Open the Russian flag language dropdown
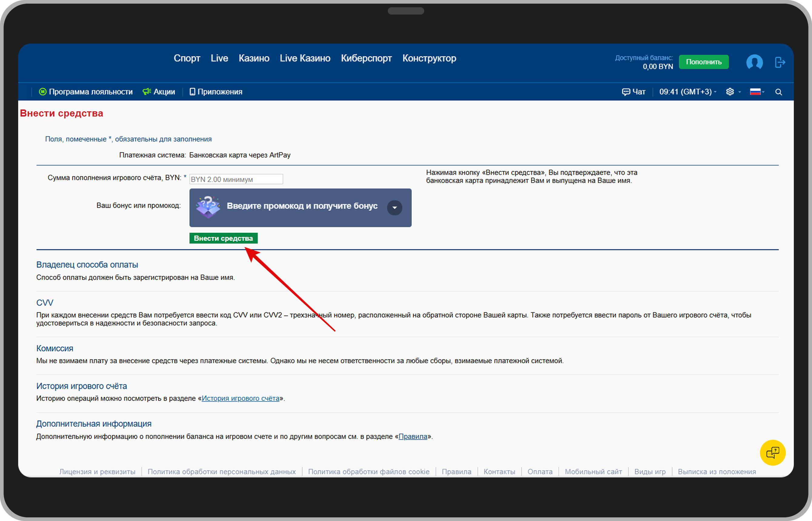Screen dimensions: 812x521 (x=757, y=92)
